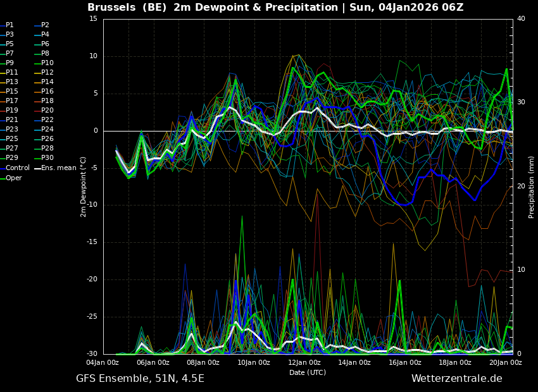Click the 10Jan 00z date tick label
The image size is (538, 392).
pos(254,362)
